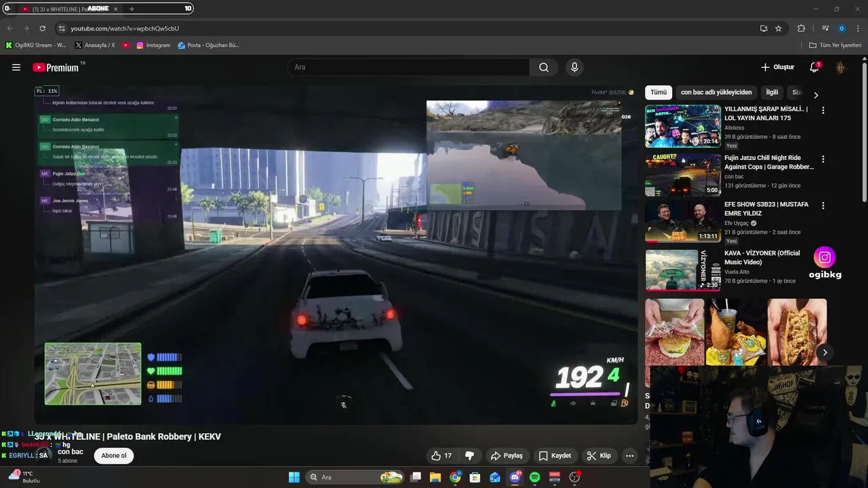The height and width of the screenshot is (488, 868).
Task: Advance Shorts shelf with next arrow
Action: pos(825,352)
